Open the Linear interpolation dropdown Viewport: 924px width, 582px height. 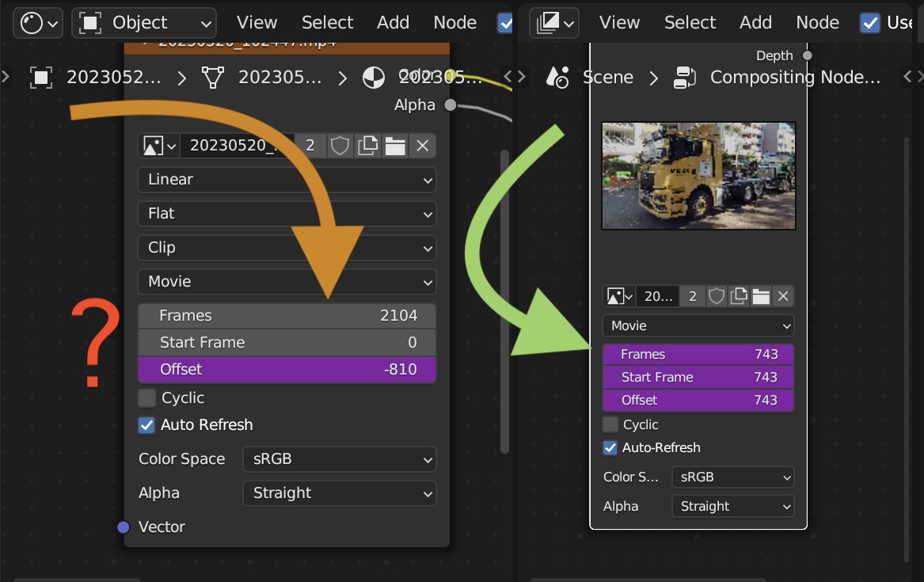click(287, 180)
